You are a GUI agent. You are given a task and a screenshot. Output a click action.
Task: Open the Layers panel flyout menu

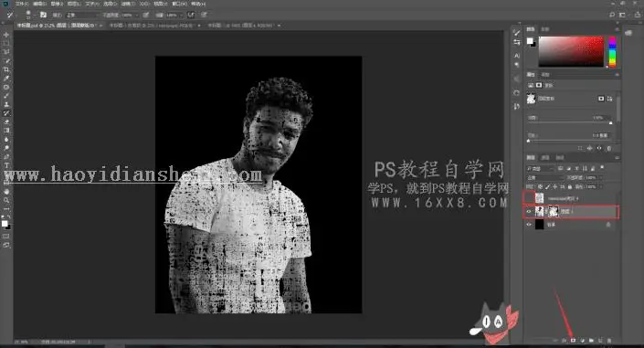[x=617, y=157]
